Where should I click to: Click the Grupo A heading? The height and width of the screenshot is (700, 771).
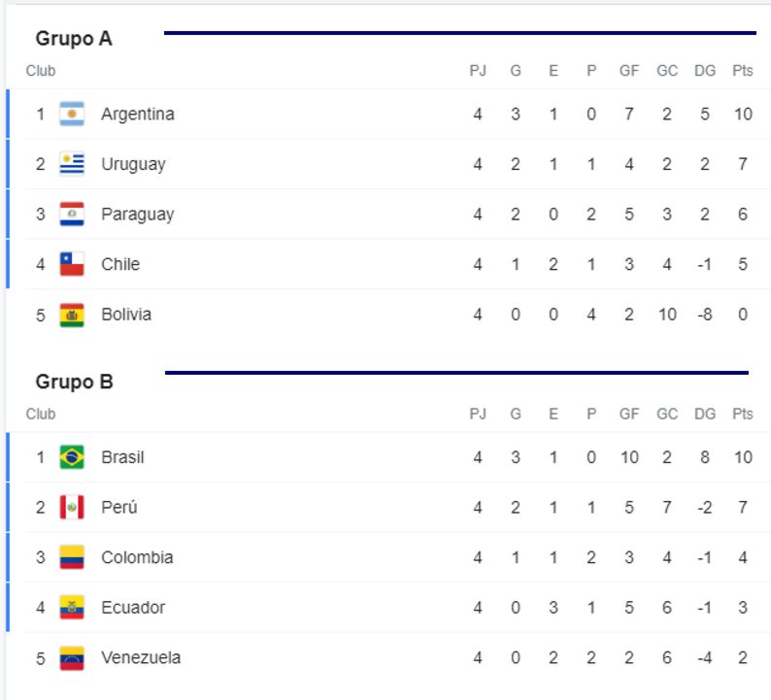point(74,38)
